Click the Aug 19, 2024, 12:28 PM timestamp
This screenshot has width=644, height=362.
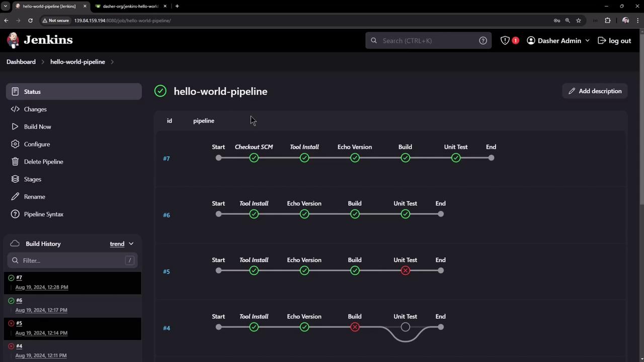(x=42, y=287)
